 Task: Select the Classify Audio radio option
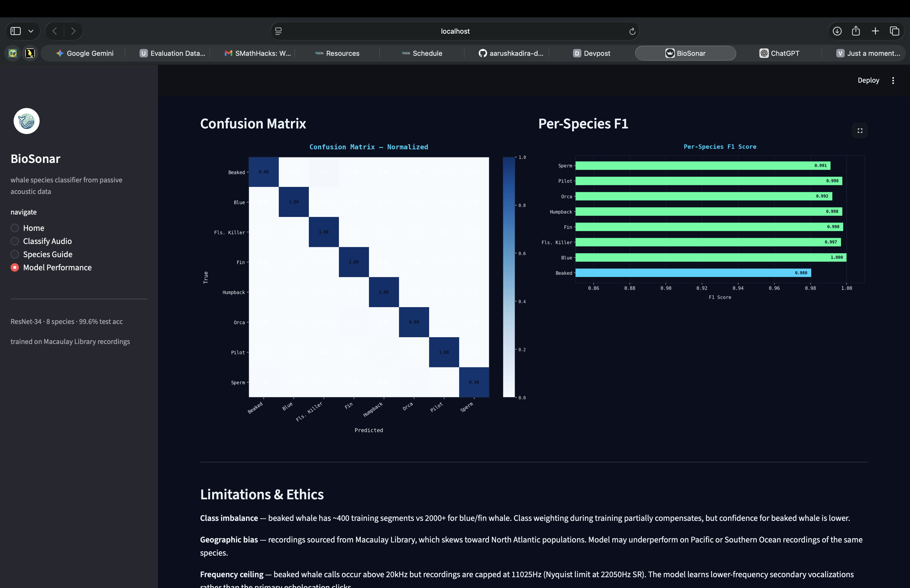click(14, 241)
